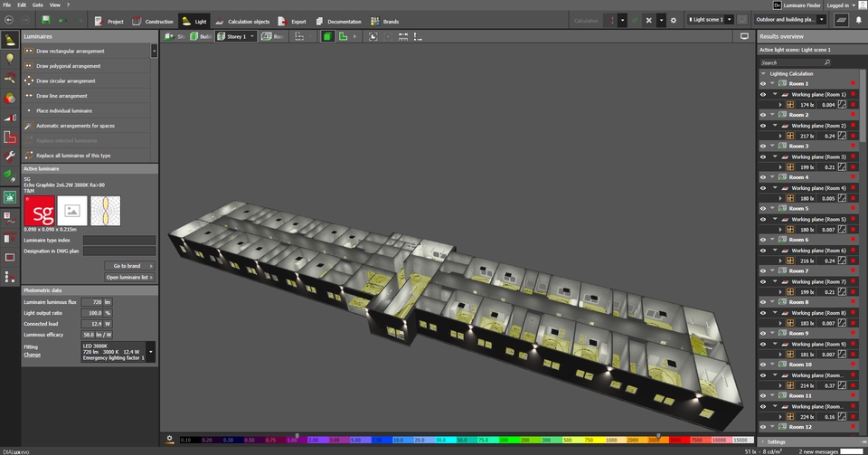
Task: Click the light bulb sidebar tool
Action: (10, 59)
